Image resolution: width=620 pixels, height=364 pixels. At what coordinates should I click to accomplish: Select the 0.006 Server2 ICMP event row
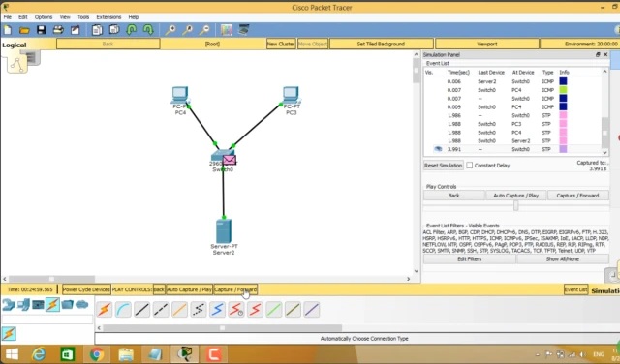pos(512,81)
